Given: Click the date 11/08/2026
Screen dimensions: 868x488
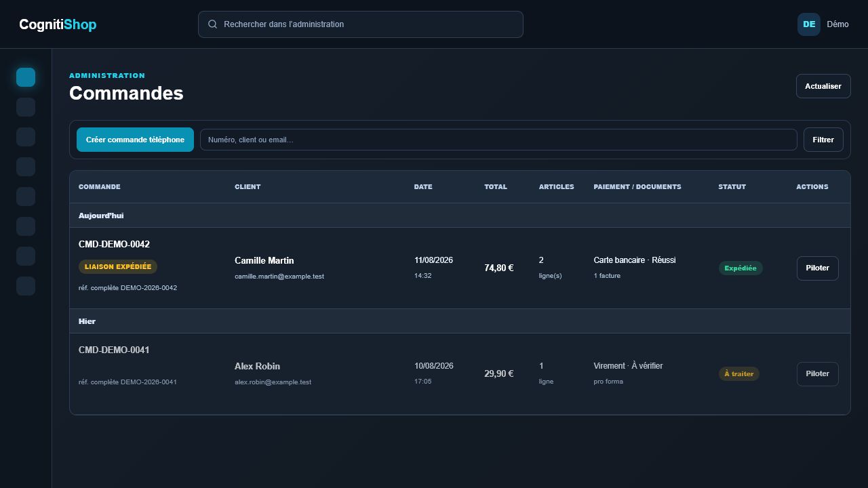Looking at the screenshot, I should 434,260.
